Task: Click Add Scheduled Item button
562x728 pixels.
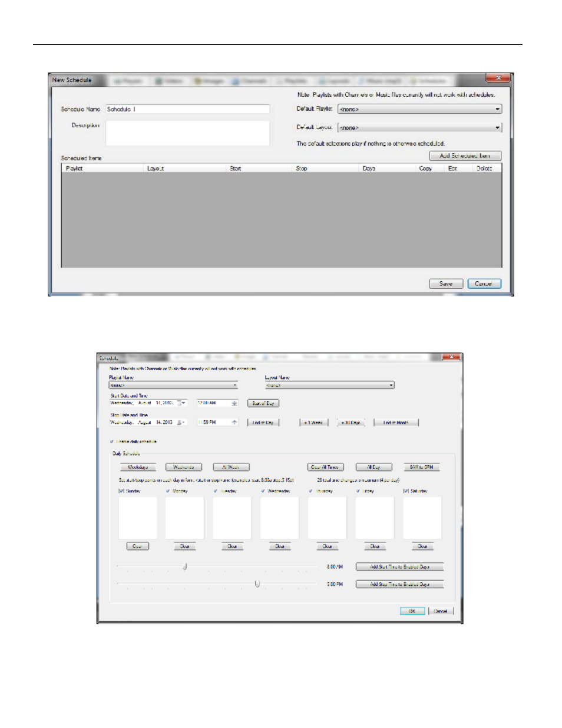Action: coord(465,156)
